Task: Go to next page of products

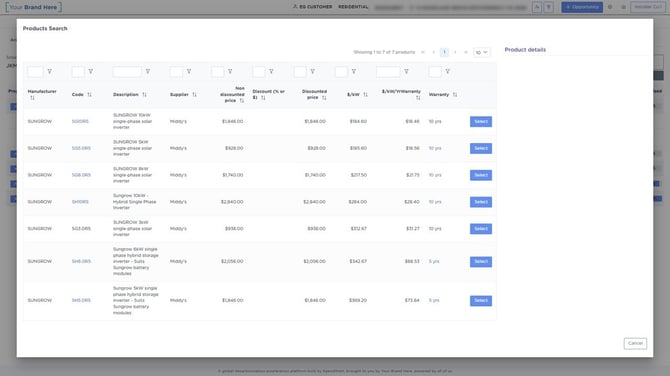Action: [x=455, y=52]
